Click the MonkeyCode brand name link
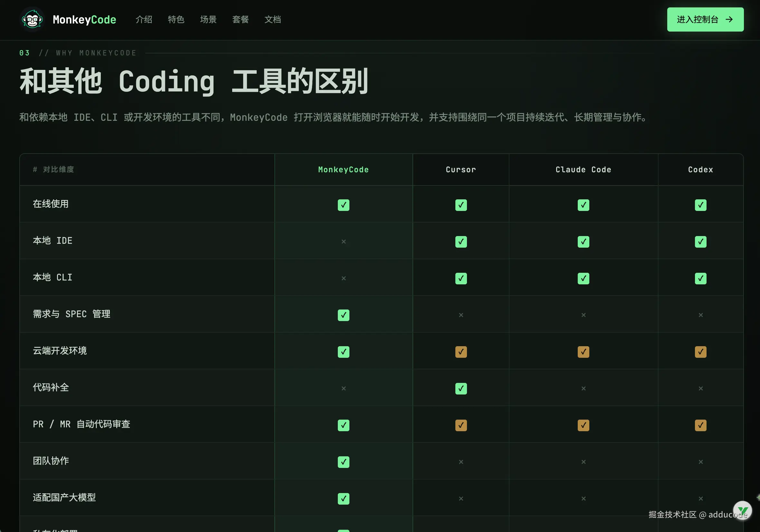This screenshot has height=532, width=760. (84, 20)
